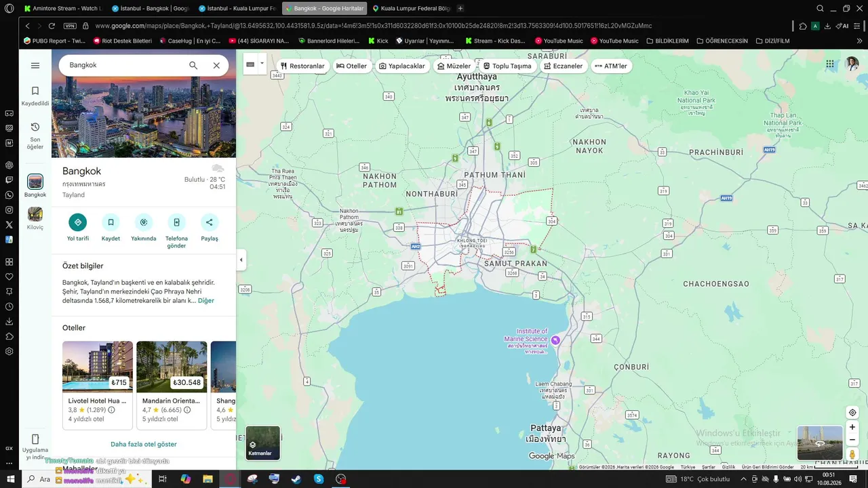This screenshot has width=868, height=488.
Task: Zoom in with the plus button
Action: point(852,427)
